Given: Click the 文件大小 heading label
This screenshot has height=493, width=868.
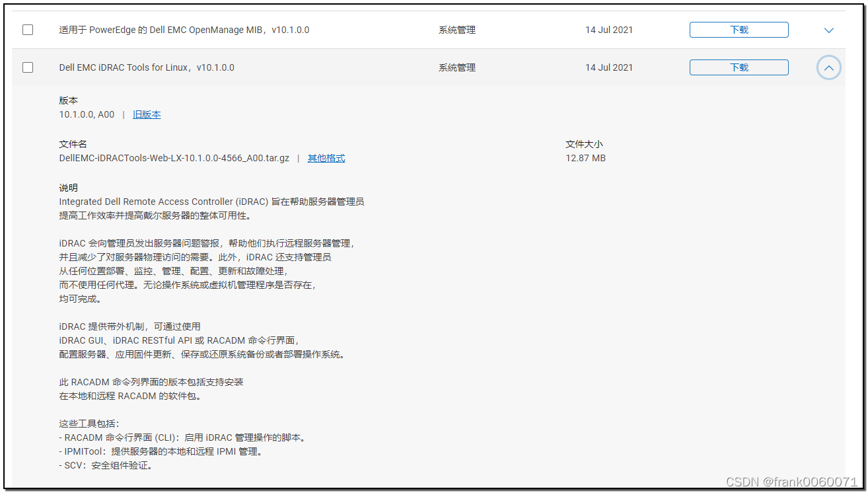Looking at the screenshot, I should pyautogui.click(x=584, y=144).
